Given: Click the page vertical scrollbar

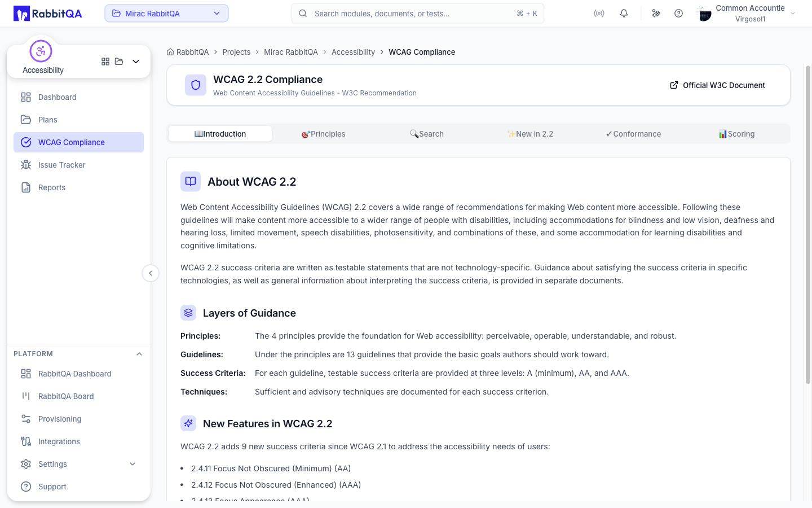Looking at the screenshot, I should [x=807, y=225].
